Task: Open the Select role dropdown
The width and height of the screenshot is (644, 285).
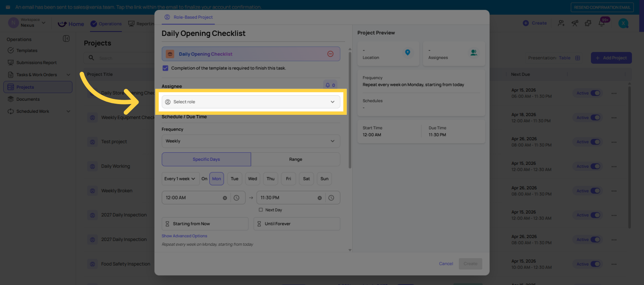Action: [251, 102]
